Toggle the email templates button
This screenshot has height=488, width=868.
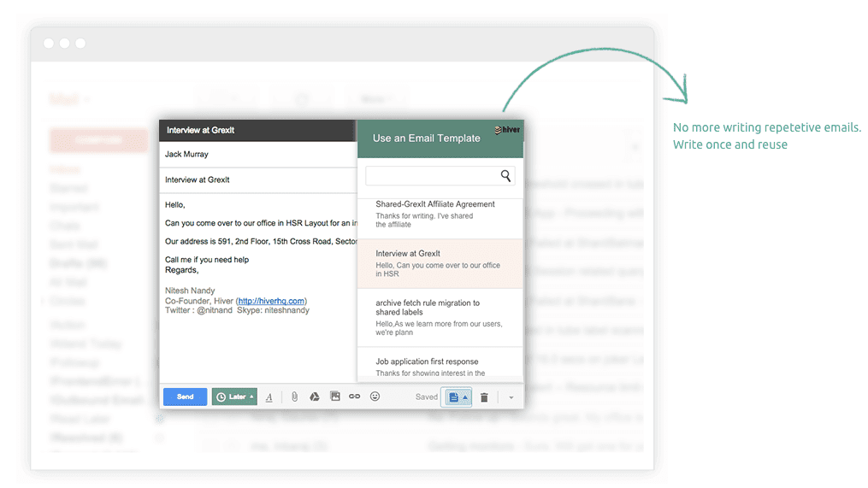click(x=457, y=397)
